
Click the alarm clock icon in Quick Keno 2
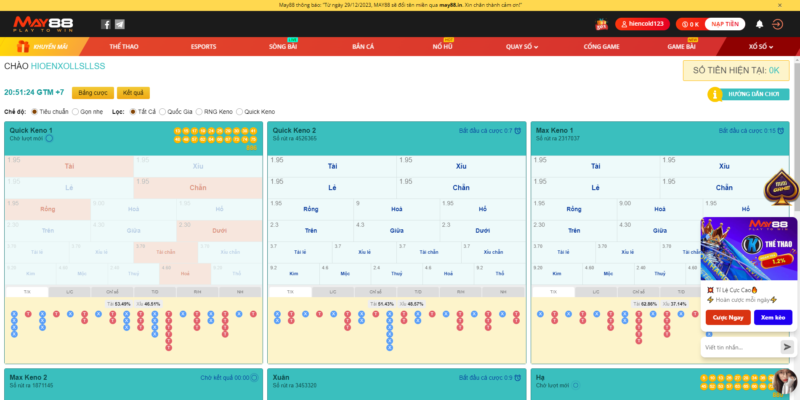click(517, 131)
